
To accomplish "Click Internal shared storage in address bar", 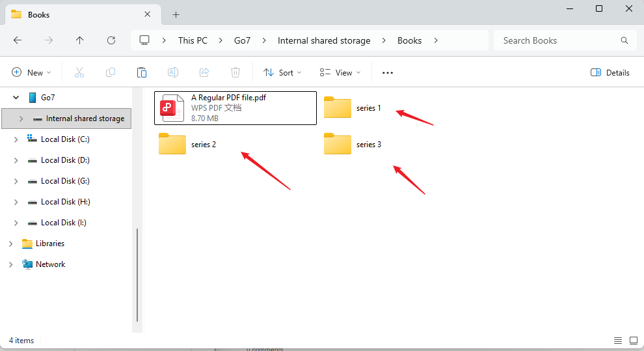I will 324,40.
